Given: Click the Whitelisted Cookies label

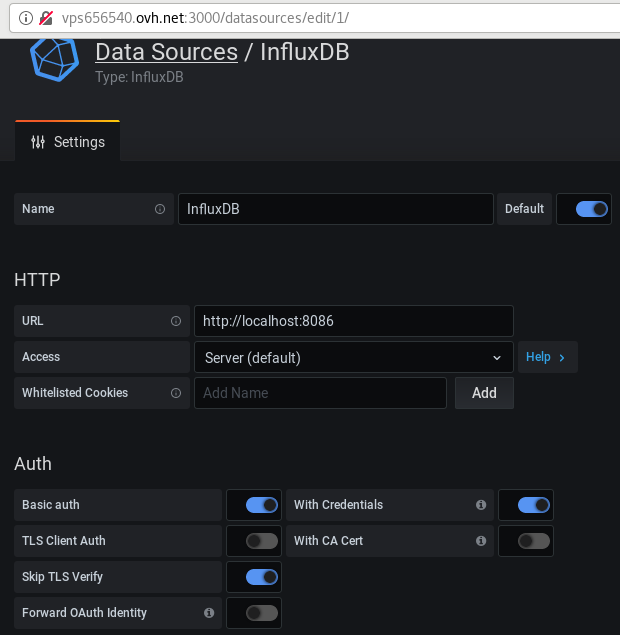Looking at the screenshot, I should point(75,393).
